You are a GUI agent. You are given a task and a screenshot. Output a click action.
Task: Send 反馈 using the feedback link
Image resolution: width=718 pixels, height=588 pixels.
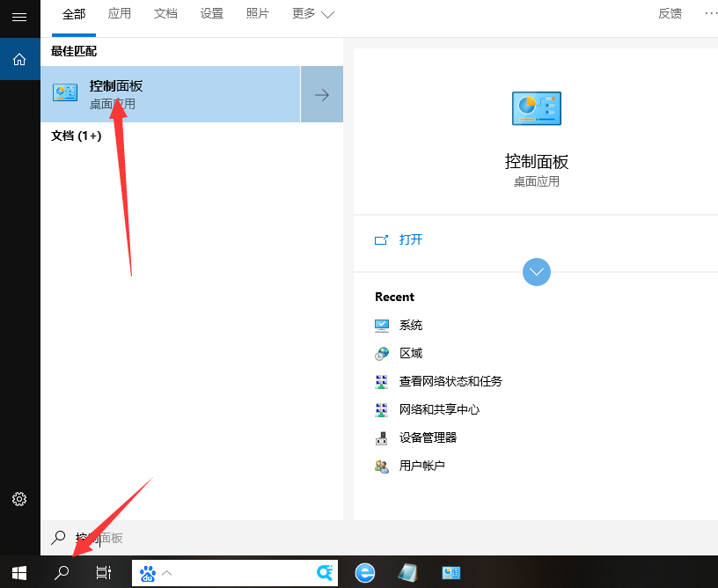click(670, 14)
